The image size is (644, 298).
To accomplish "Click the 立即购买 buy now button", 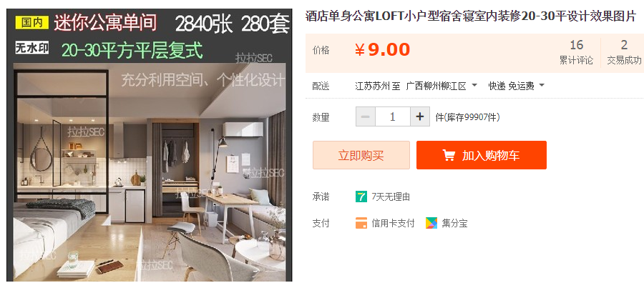I will pos(361,155).
